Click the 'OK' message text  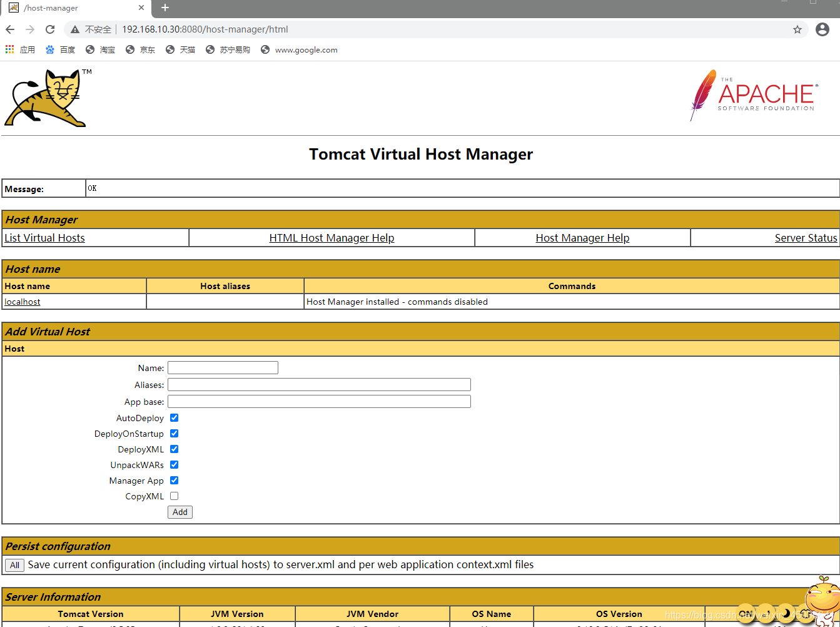92,188
